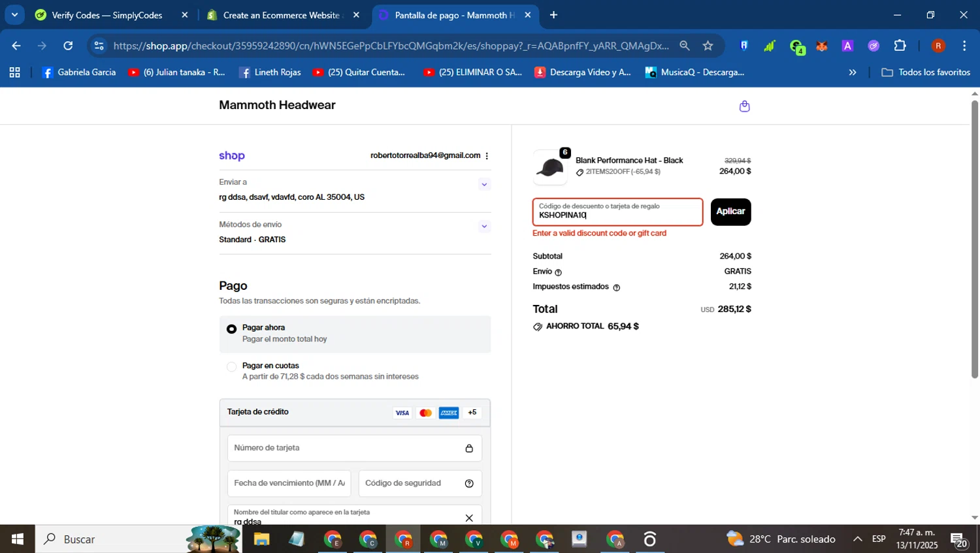Click the Blank Performance Hat thumbnail
Image resolution: width=980 pixels, height=553 pixels.
coord(550,167)
